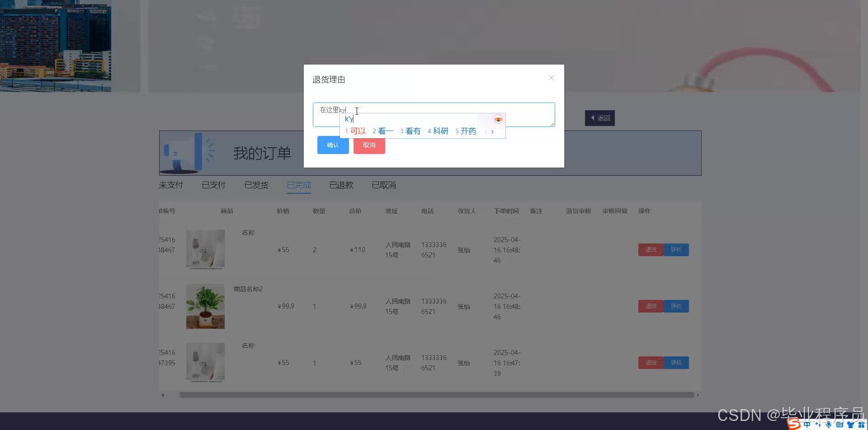The height and width of the screenshot is (430, 868).
Task: Click the 收货人 column header
Action: pos(467,211)
